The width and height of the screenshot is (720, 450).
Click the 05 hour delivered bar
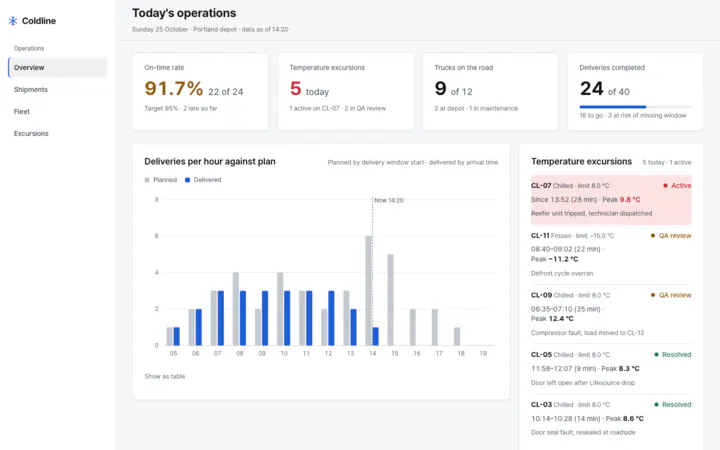click(x=177, y=336)
